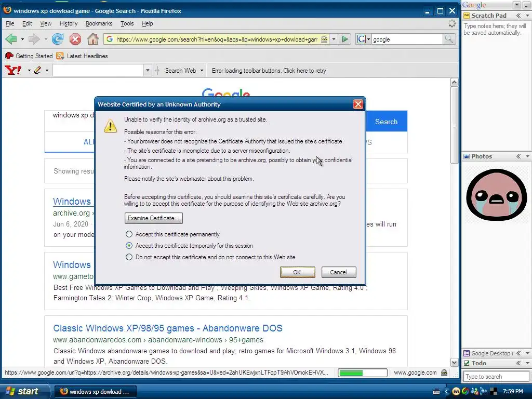Click the search magnifier icon in search bar

point(449,39)
